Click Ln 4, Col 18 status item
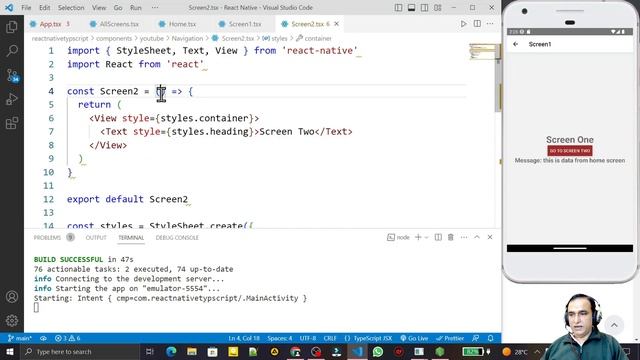The image size is (640, 360). pos(244,338)
